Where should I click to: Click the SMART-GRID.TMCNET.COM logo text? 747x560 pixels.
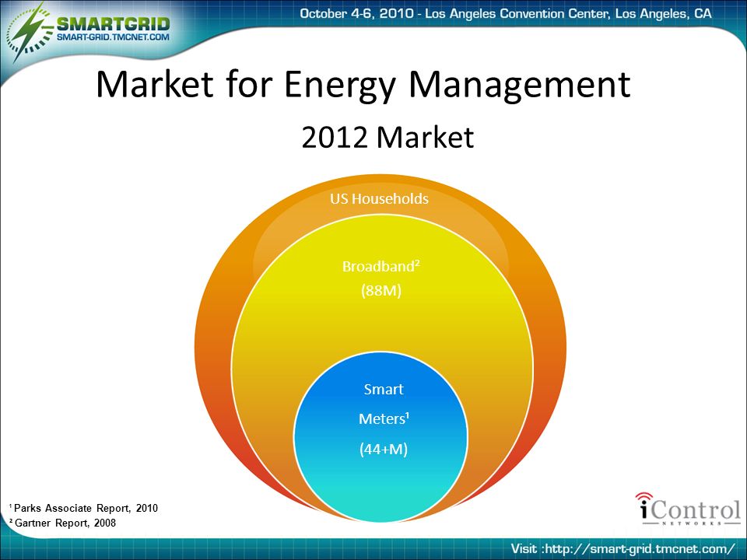(x=112, y=37)
